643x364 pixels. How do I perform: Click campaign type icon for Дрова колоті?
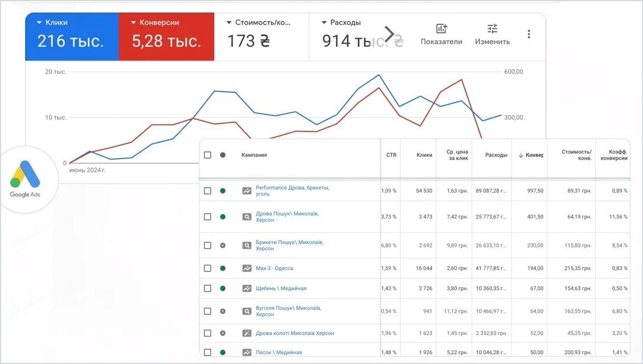(247, 333)
